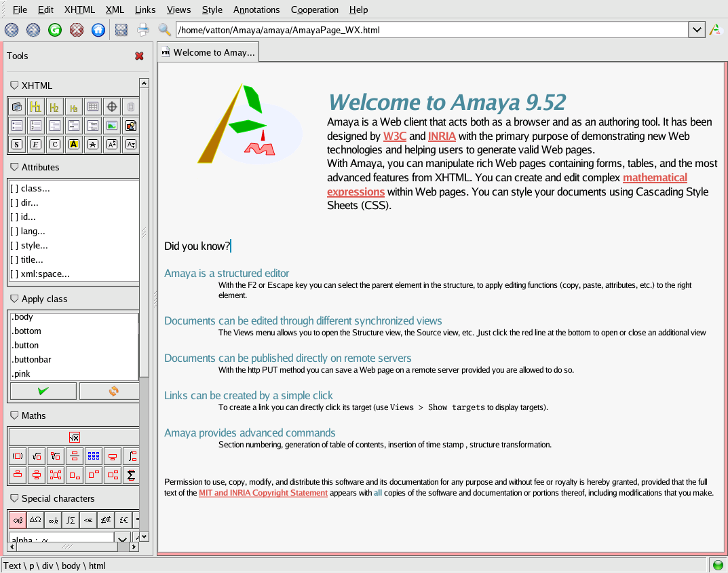Viewport: 728px width, 573px height.
Task: Open the URL address bar dropdown arrow
Action: coord(697,30)
